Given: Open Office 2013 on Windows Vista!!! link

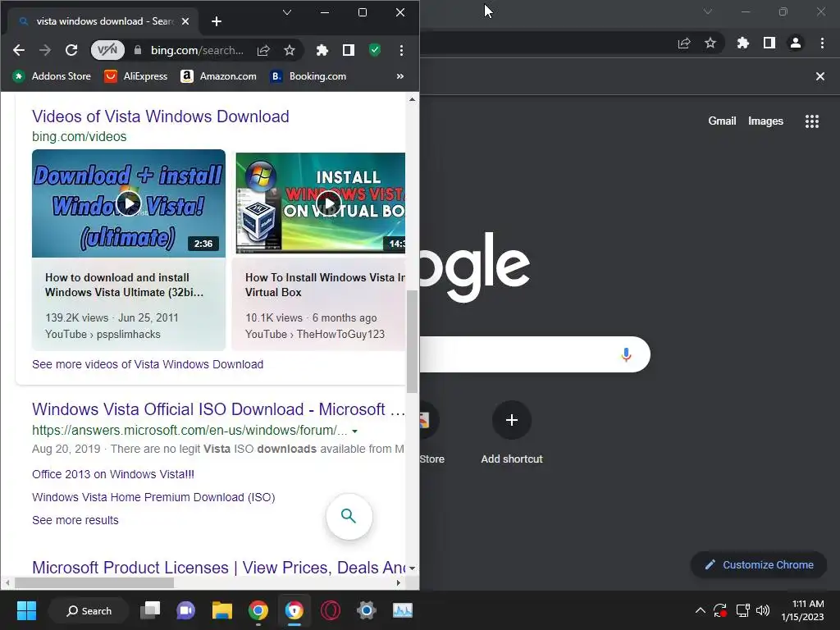Looking at the screenshot, I should coord(113,474).
